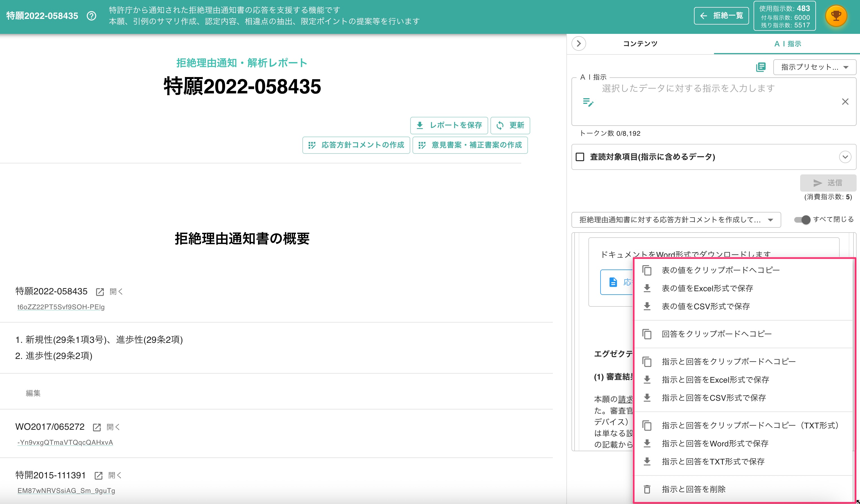Switch to コンテンツ tab
The image size is (860, 504).
coord(640,44)
